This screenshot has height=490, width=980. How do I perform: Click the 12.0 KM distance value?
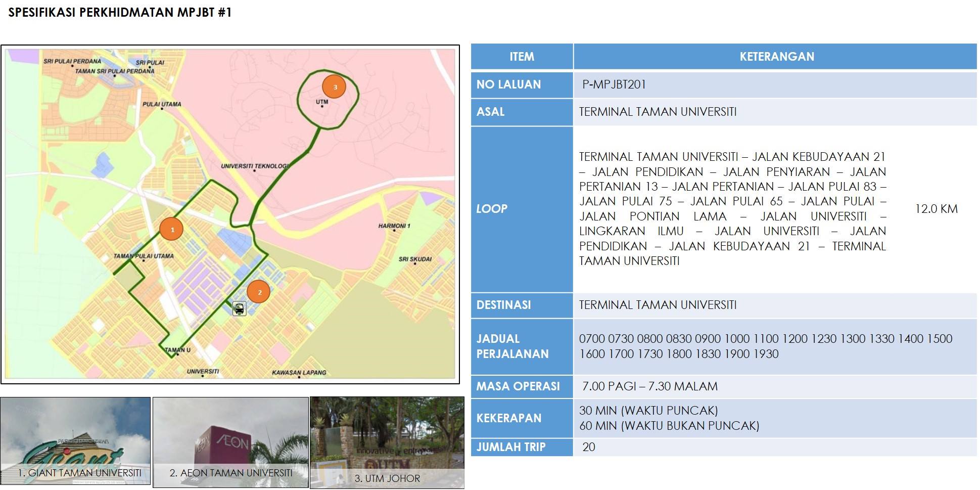click(936, 209)
